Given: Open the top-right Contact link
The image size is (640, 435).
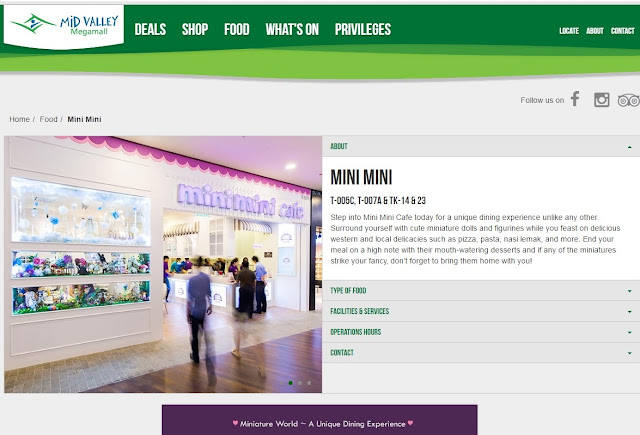Looking at the screenshot, I should coord(622,31).
